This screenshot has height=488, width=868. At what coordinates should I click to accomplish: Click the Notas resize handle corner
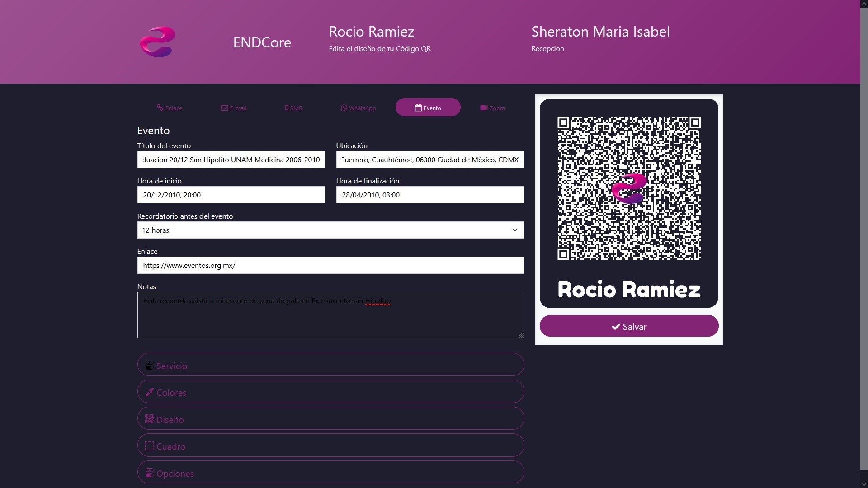click(x=521, y=335)
